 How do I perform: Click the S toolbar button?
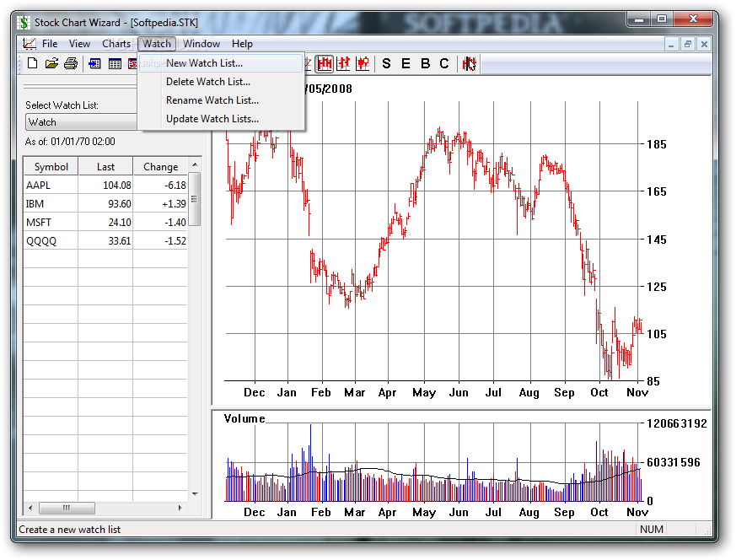[x=386, y=63]
